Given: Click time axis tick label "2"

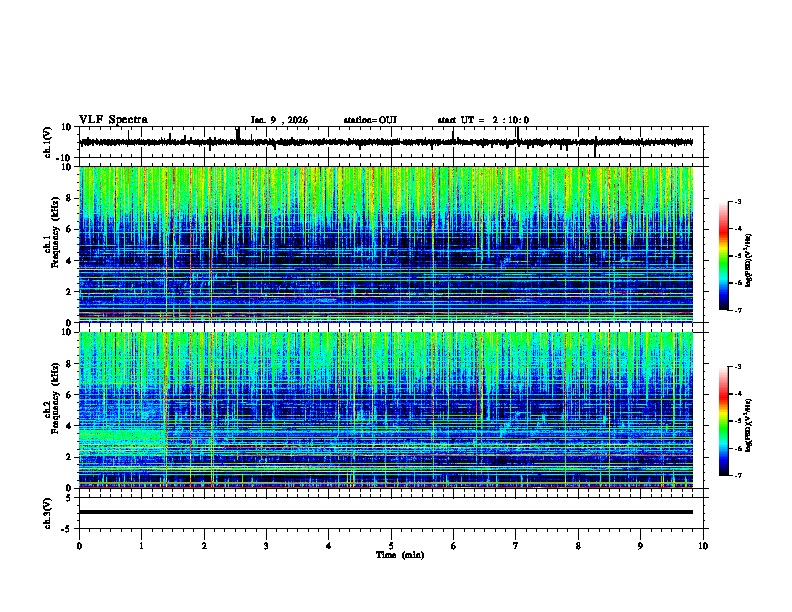Looking at the screenshot, I should point(204,546).
